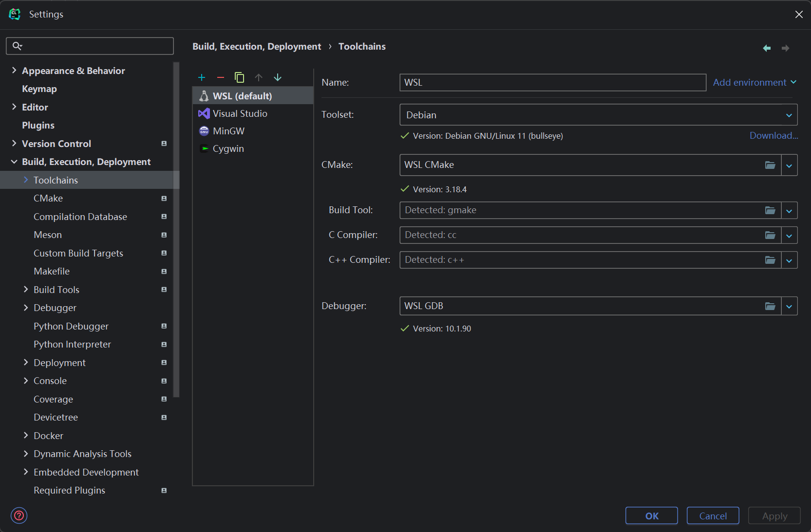Expand the Embedded Development node
The image size is (811, 532).
click(x=26, y=472)
